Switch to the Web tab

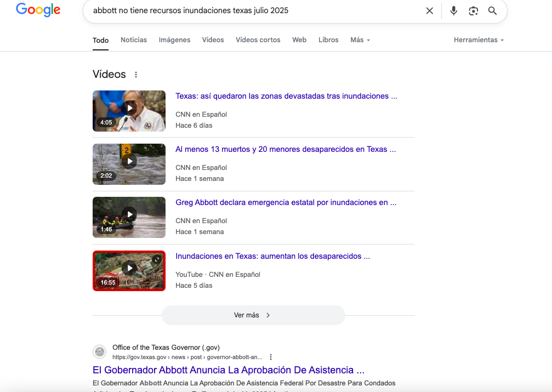tap(299, 40)
